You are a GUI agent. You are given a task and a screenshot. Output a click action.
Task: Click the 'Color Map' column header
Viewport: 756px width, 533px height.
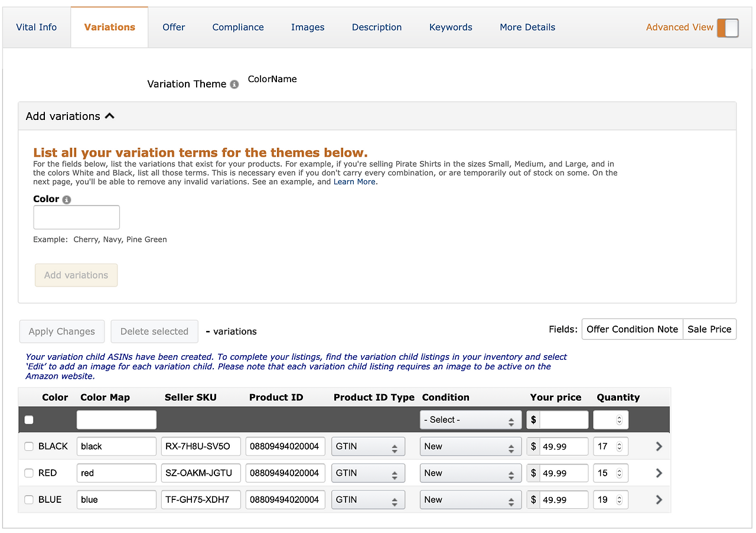coord(105,398)
